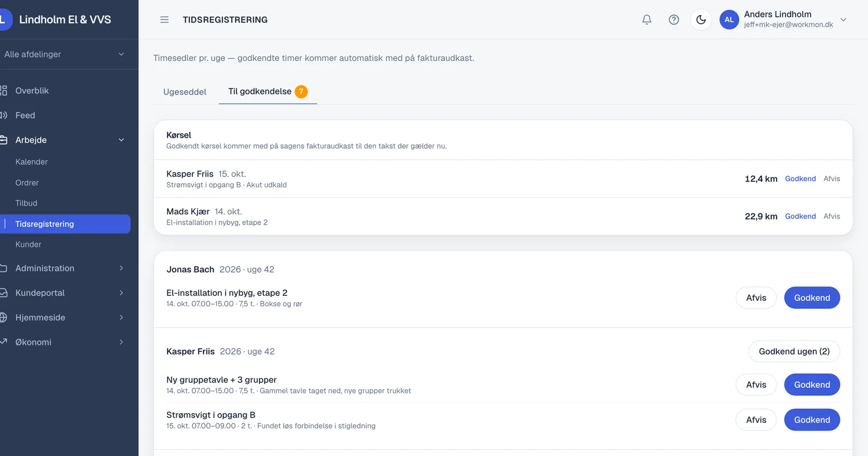The image size is (868, 456).
Task: Approve Jonas Bach El-installation entry
Action: point(812,297)
